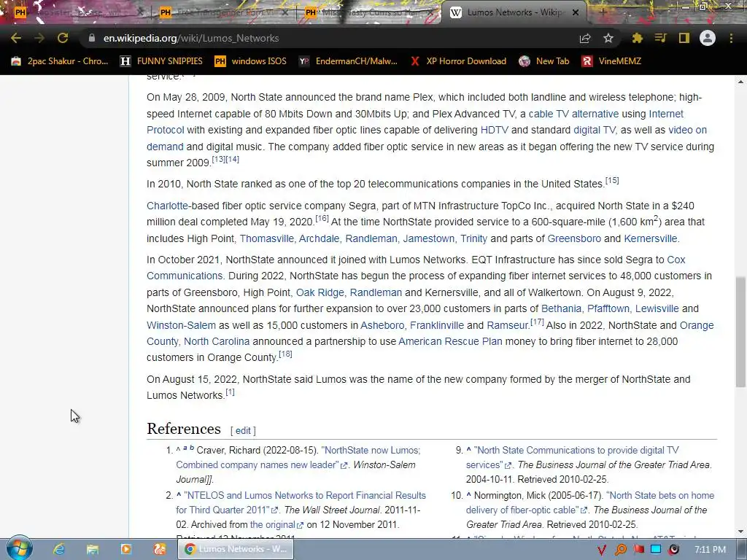The height and width of the screenshot is (560, 747).
Task: Click the orange magnifier tray icon
Action: (620, 550)
